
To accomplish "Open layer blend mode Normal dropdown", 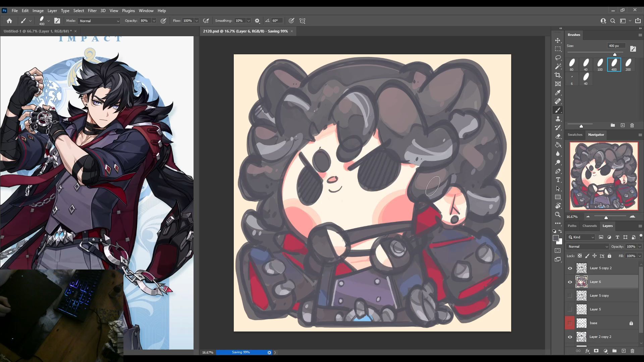I will (x=588, y=247).
